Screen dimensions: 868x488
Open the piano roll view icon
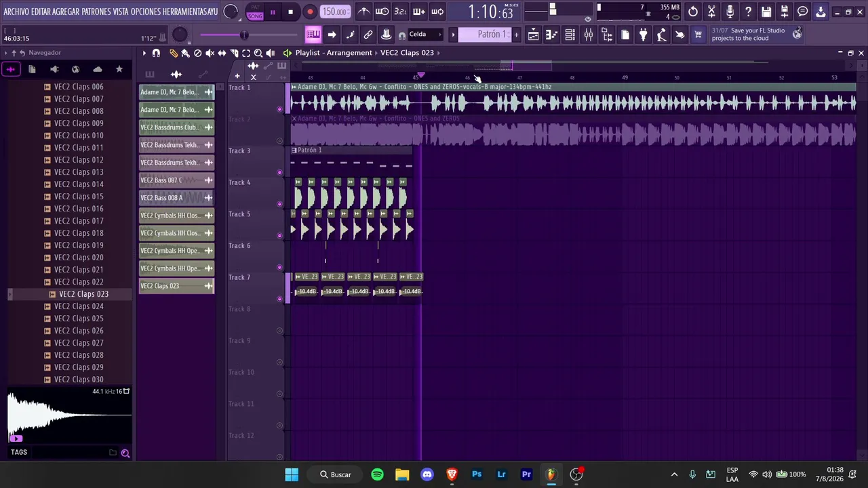[x=552, y=35]
